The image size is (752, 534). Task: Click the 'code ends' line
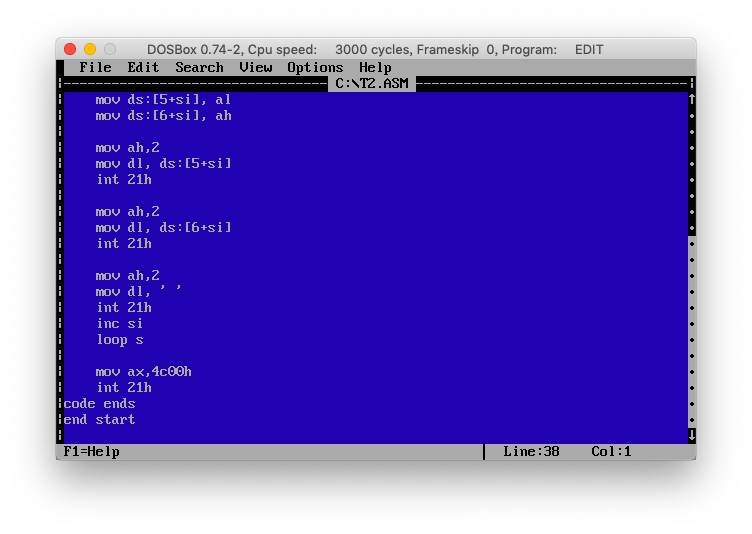(x=99, y=403)
